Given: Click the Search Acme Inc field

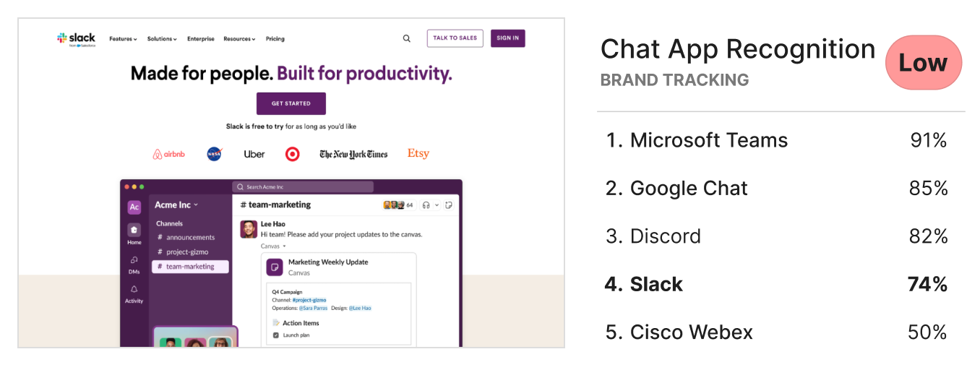Looking at the screenshot, I should (x=303, y=186).
